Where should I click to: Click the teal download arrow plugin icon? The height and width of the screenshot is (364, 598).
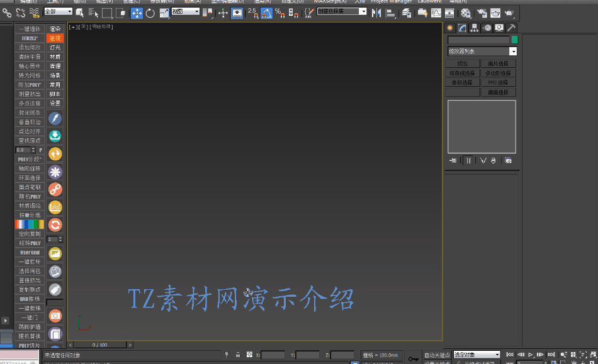coord(55,136)
